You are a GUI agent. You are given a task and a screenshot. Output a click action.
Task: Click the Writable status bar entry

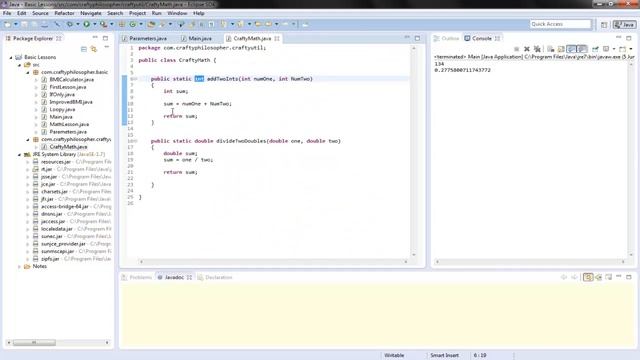(x=394, y=356)
